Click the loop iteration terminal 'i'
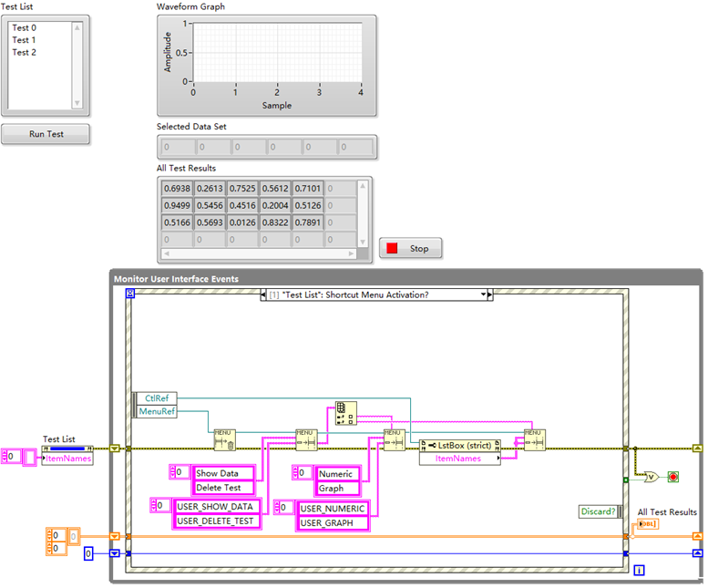Image resolution: width=708 pixels, height=588 pixels. 639,571
